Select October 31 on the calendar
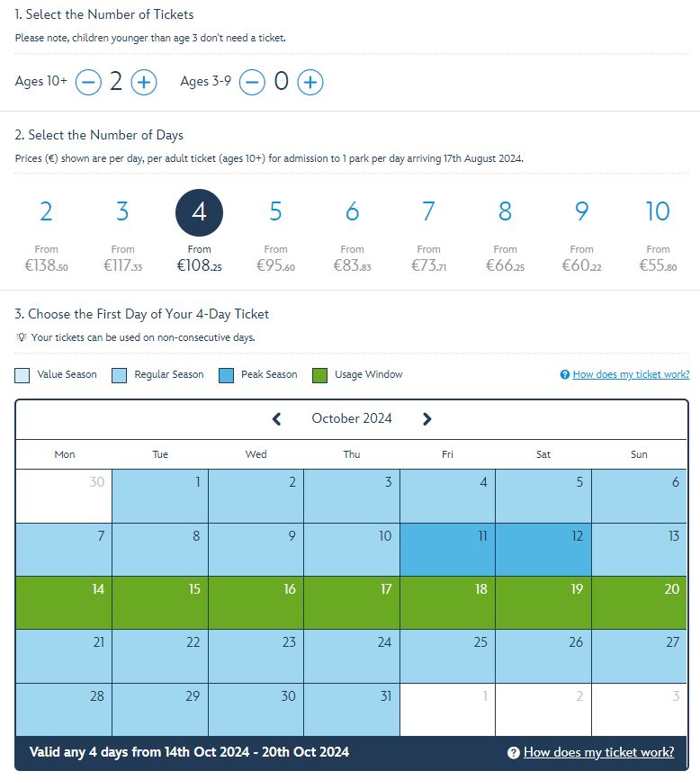This screenshot has width=700, height=780. click(352, 710)
